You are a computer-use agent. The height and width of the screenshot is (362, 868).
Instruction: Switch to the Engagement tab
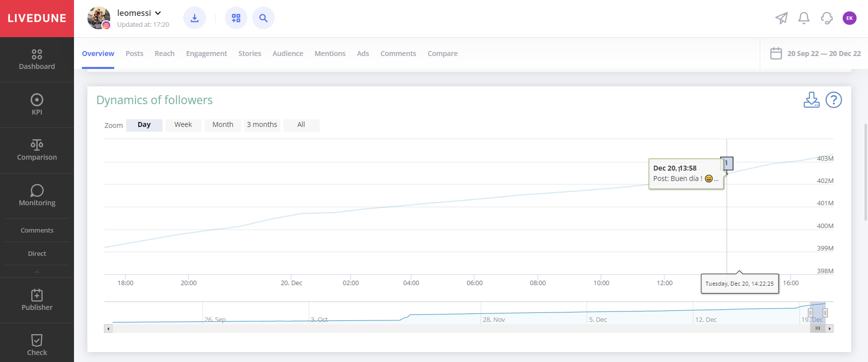[206, 54]
